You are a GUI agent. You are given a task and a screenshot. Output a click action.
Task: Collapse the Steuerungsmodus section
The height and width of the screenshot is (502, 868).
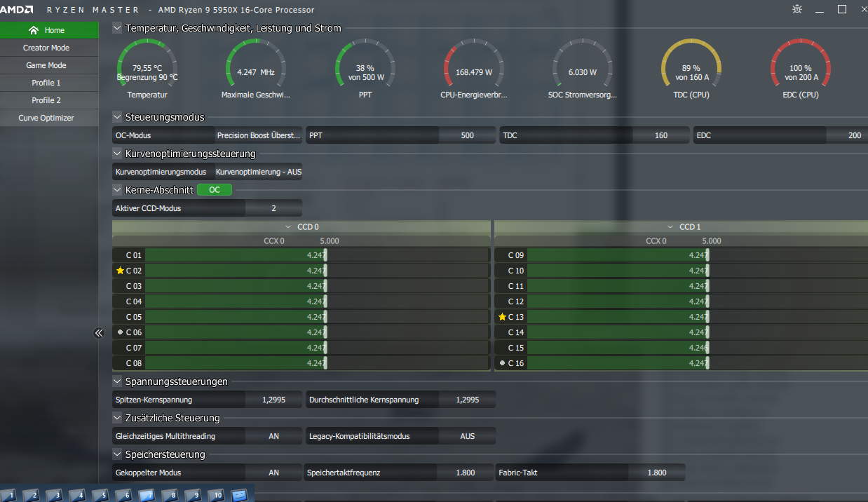(117, 117)
